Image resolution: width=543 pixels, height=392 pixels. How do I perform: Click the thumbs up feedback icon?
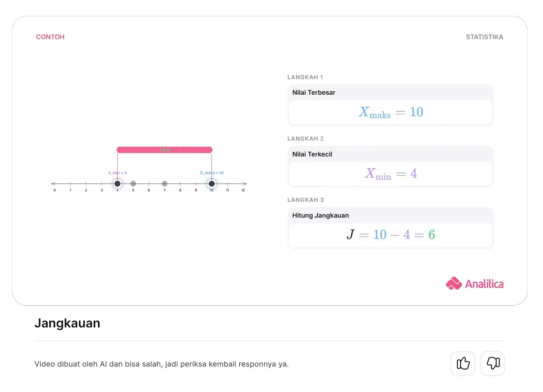[x=463, y=364]
